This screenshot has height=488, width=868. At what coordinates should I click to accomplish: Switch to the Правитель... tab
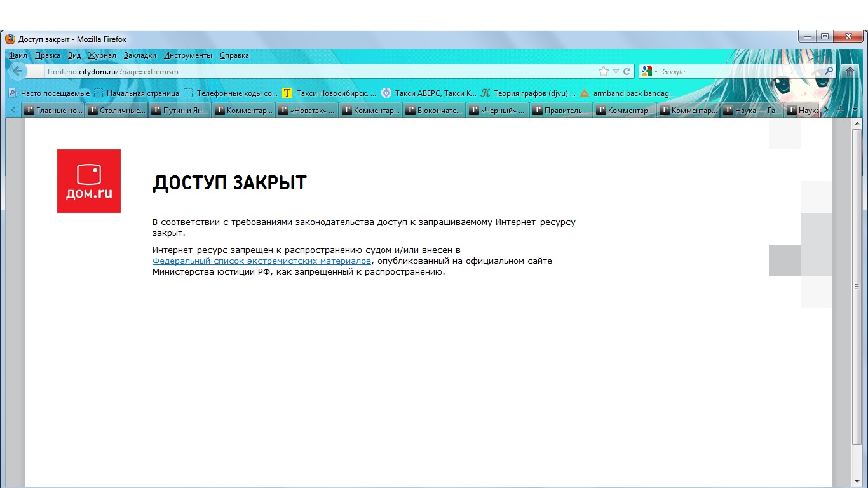pos(561,110)
